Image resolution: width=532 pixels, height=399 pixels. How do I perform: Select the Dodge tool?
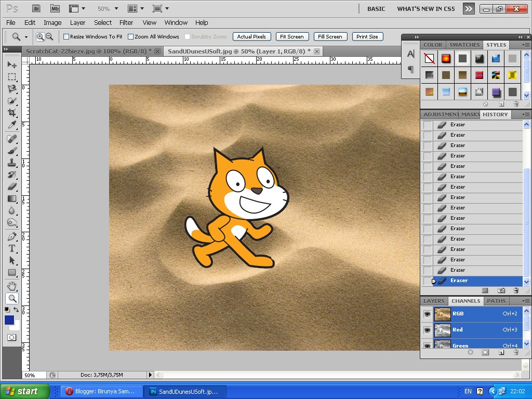[x=12, y=223]
